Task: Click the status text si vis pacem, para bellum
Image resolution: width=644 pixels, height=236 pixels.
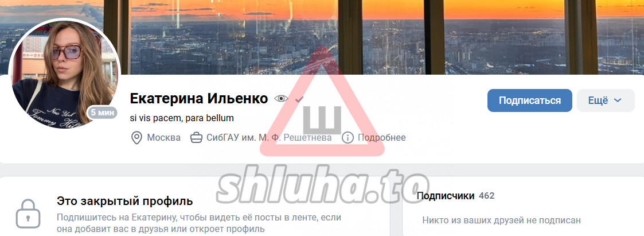Action: tap(182, 118)
